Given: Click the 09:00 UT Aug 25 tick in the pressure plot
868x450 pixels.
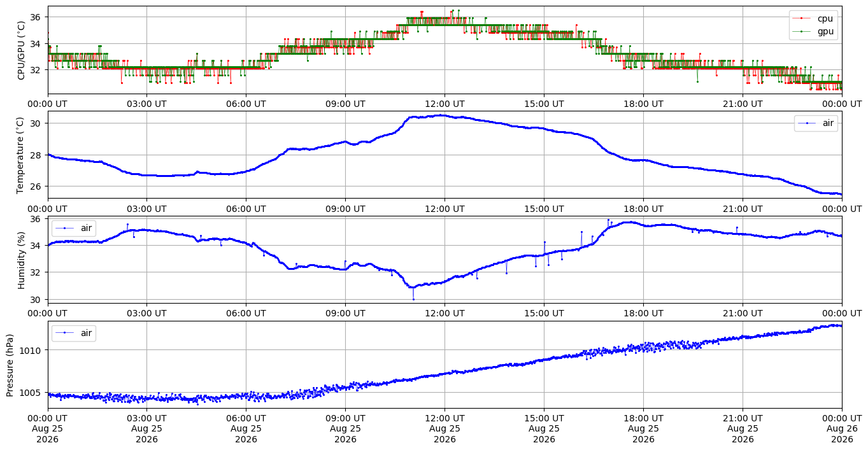Looking at the screenshot, I should [345, 428].
